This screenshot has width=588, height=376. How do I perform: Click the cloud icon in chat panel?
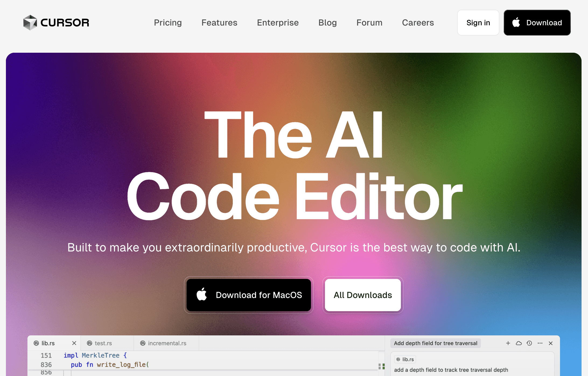point(519,343)
